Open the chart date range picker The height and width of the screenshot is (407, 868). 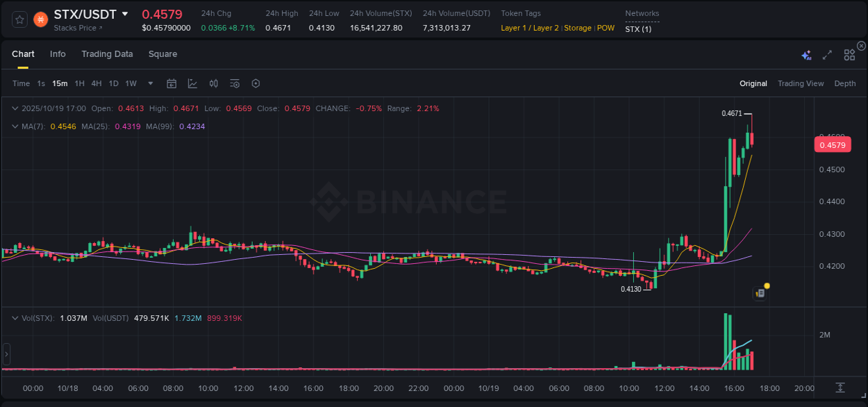[x=172, y=83]
